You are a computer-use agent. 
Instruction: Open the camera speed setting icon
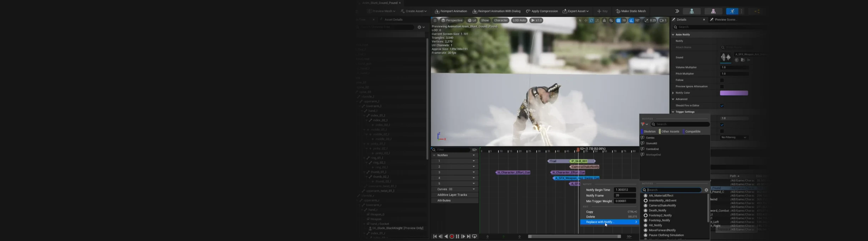coord(663,21)
